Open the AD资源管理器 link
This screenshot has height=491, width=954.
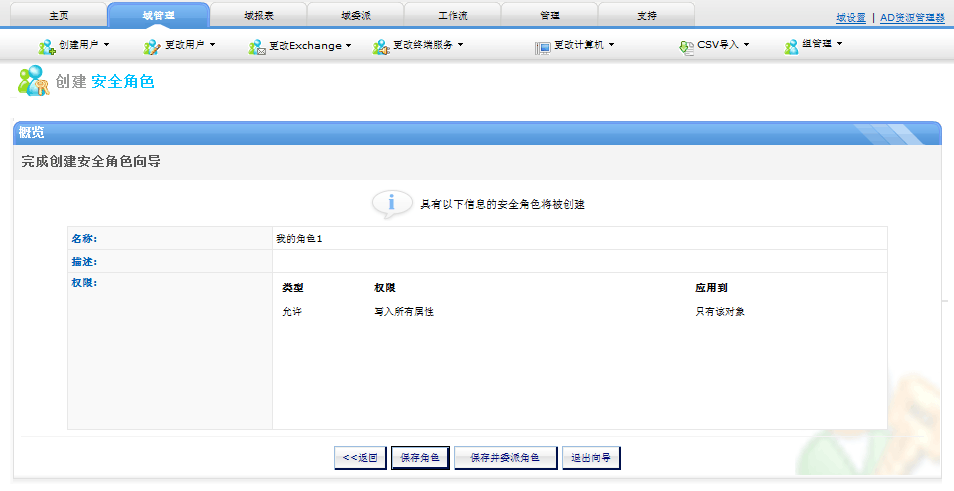[x=912, y=18]
